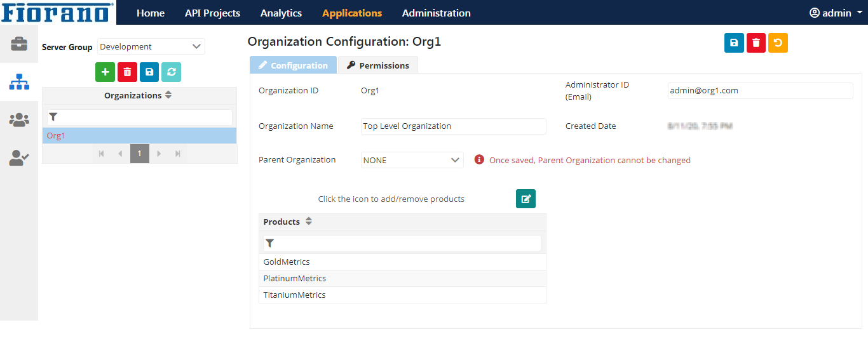
Task: Open the Parent Organization dropdown
Action: 412,161
